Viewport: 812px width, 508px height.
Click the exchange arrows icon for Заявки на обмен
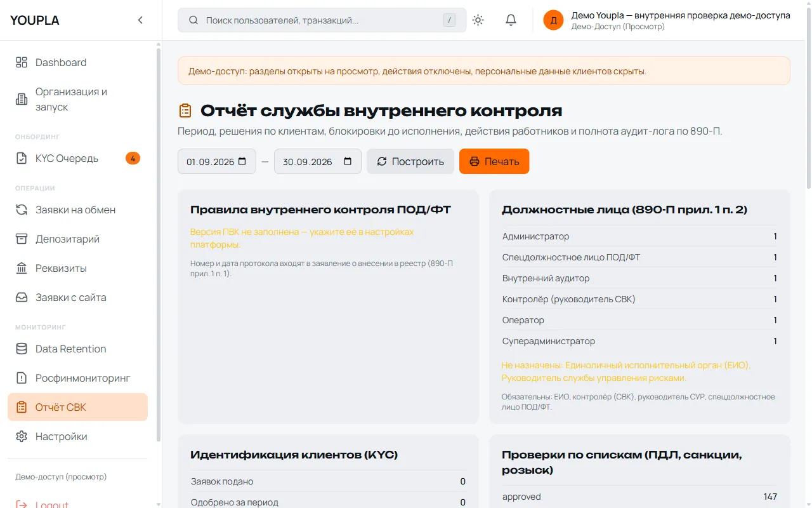pos(22,210)
